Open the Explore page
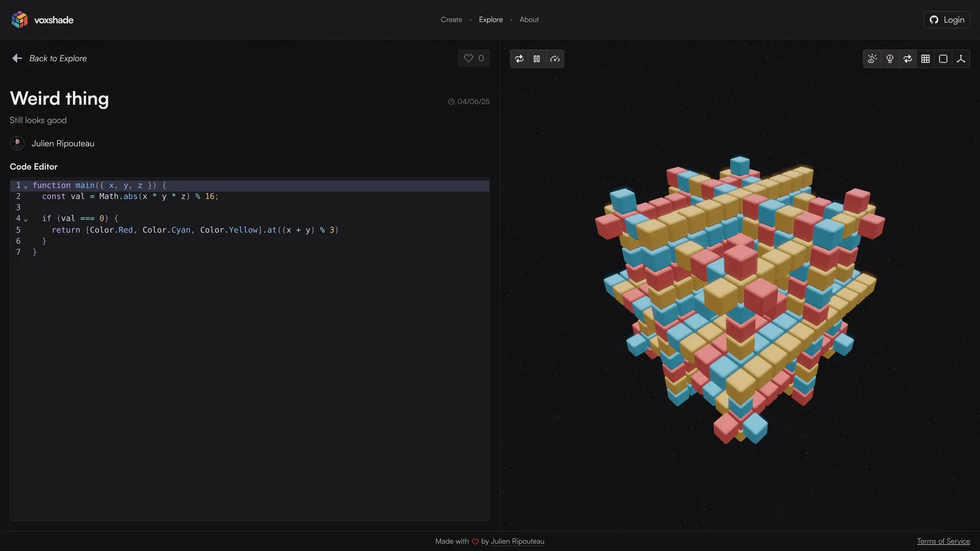Screen dimensions: 980x551 pos(491,20)
